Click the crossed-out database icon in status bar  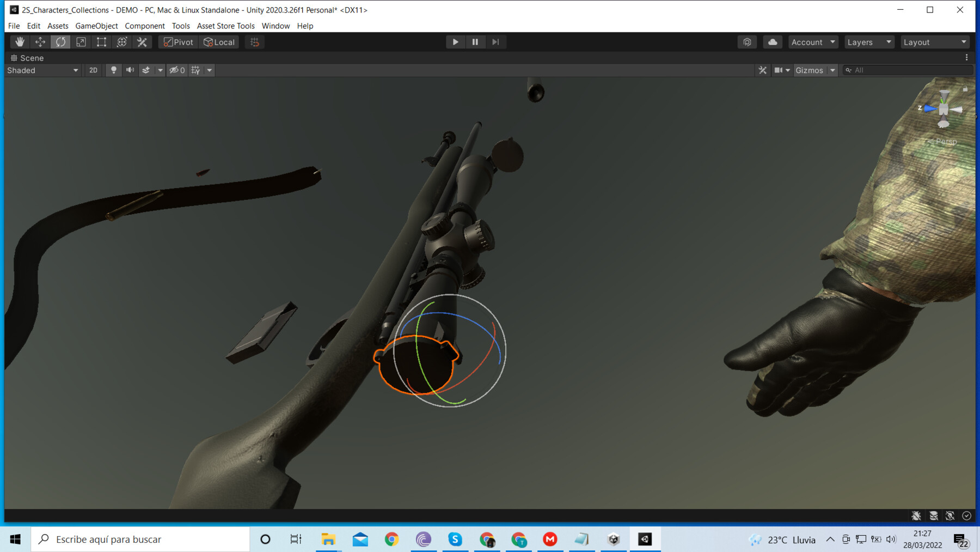point(934,515)
